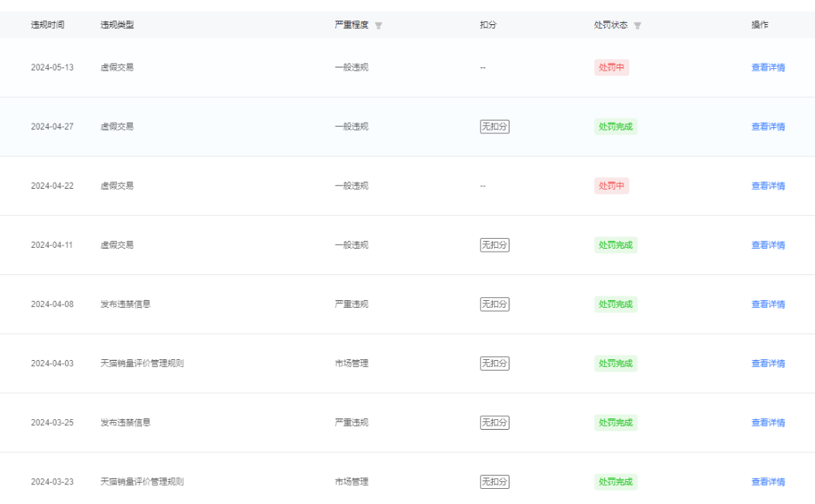Click the 操作 column header
The width and height of the screenshot is (815, 504).
[760, 25]
